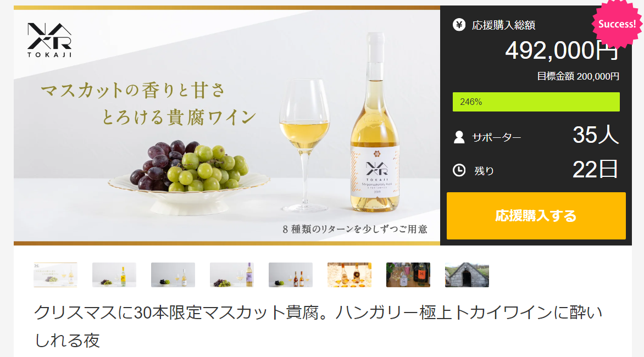The height and width of the screenshot is (357, 644).
Task: Select the fifth thumbnail showing two bottles
Action: tap(290, 275)
